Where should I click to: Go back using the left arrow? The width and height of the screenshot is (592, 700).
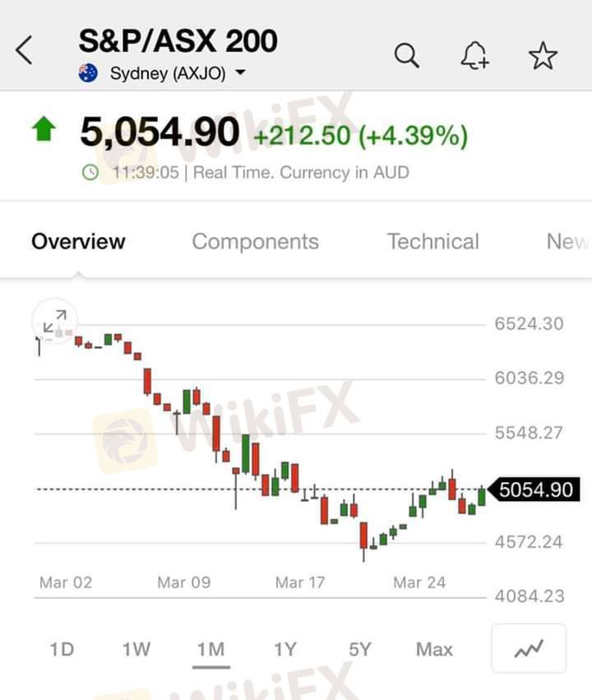pos(24,50)
